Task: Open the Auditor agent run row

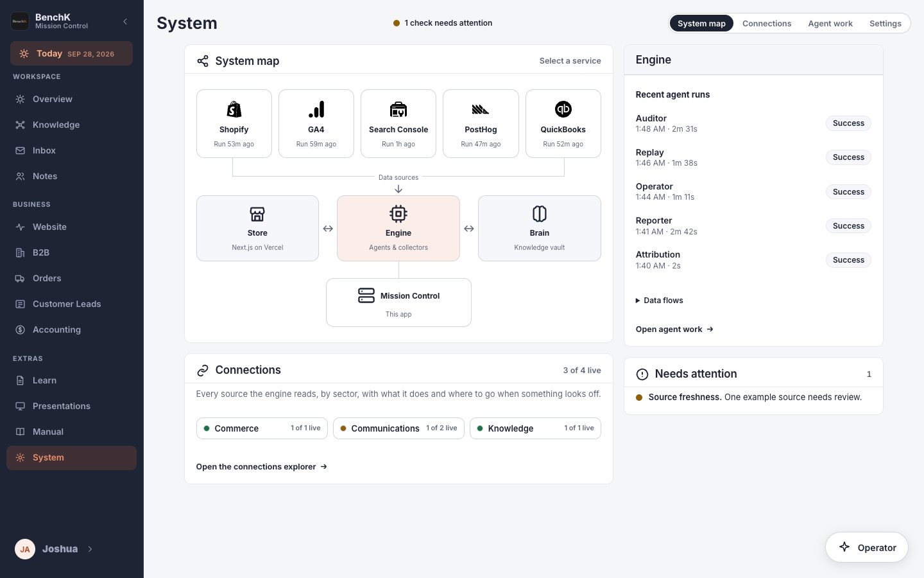Action: point(753,123)
